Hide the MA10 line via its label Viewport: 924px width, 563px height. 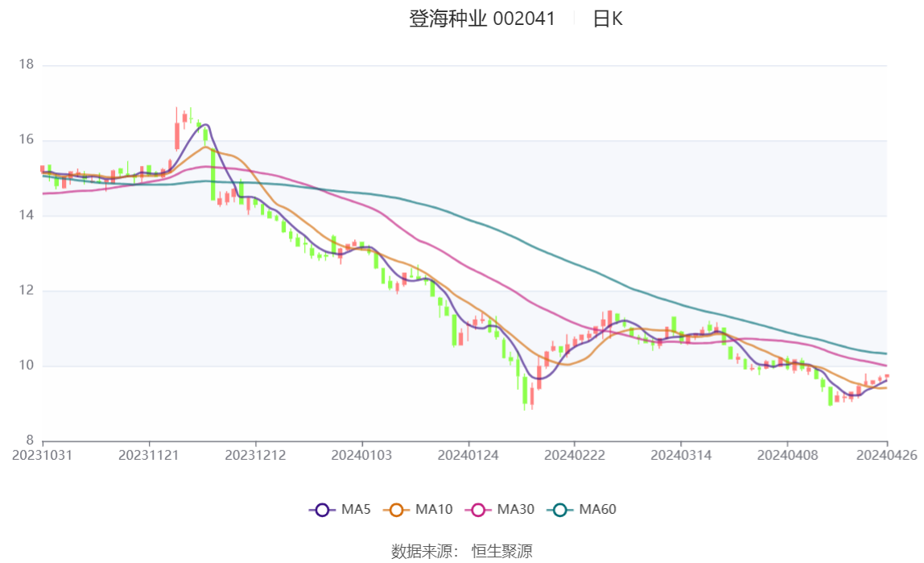[434, 509]
